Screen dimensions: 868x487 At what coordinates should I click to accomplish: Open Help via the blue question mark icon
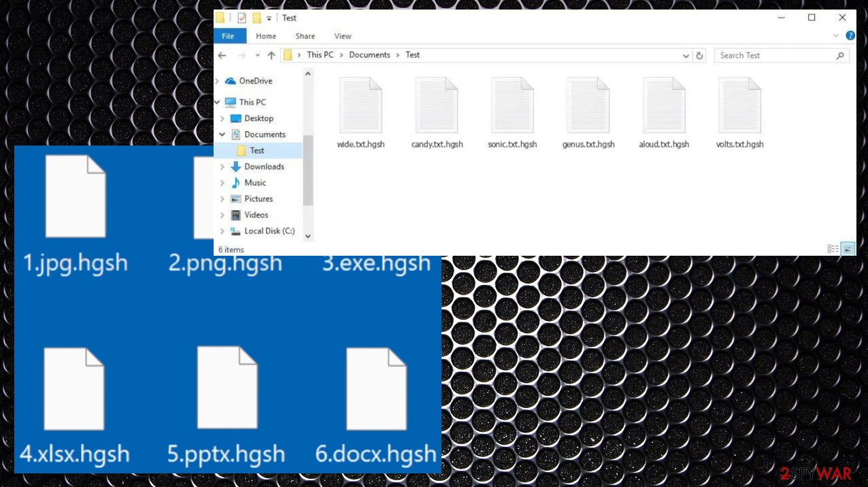(850, 35)
